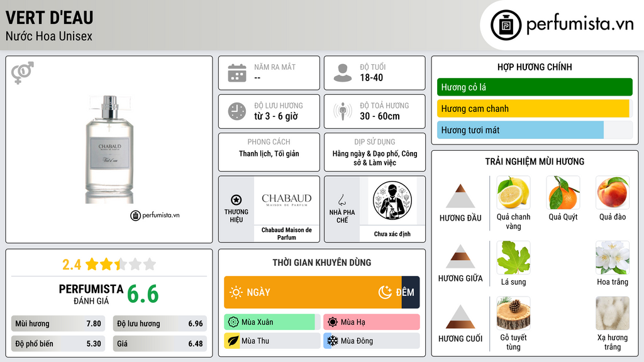This screenshot has height=362, width=644.
Task: Click the sun icon beside Ngày
Action: [x=236, y=292]
